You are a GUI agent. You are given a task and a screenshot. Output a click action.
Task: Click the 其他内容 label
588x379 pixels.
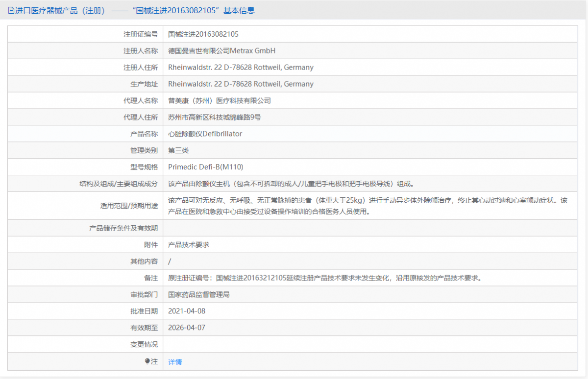pos(144,261)
